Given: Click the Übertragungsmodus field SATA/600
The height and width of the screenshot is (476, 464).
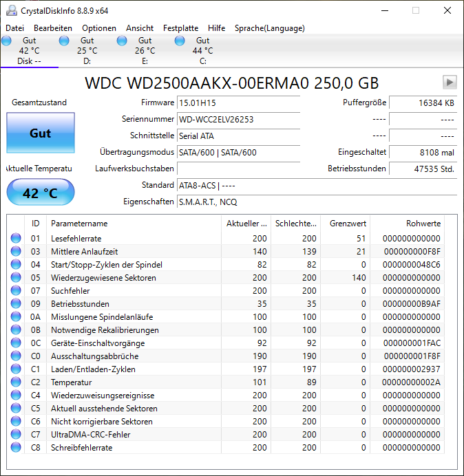Looking at the screenshot, I should coord(238,152).
